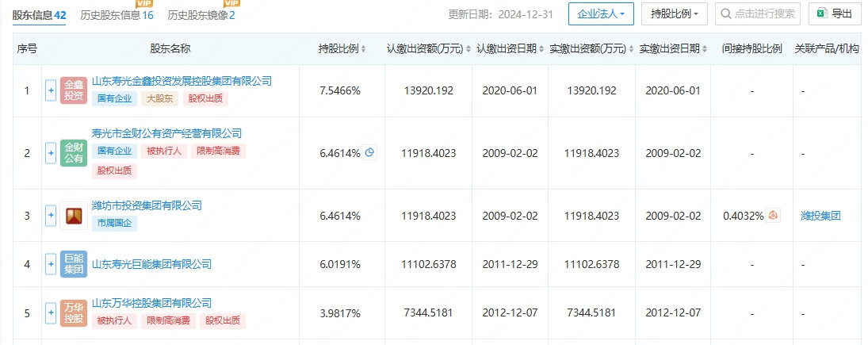Click pie chart icon beside 6.4614% in row 2
The height and width of the screenshot is (345, 868).
click(x=369, y=153)
